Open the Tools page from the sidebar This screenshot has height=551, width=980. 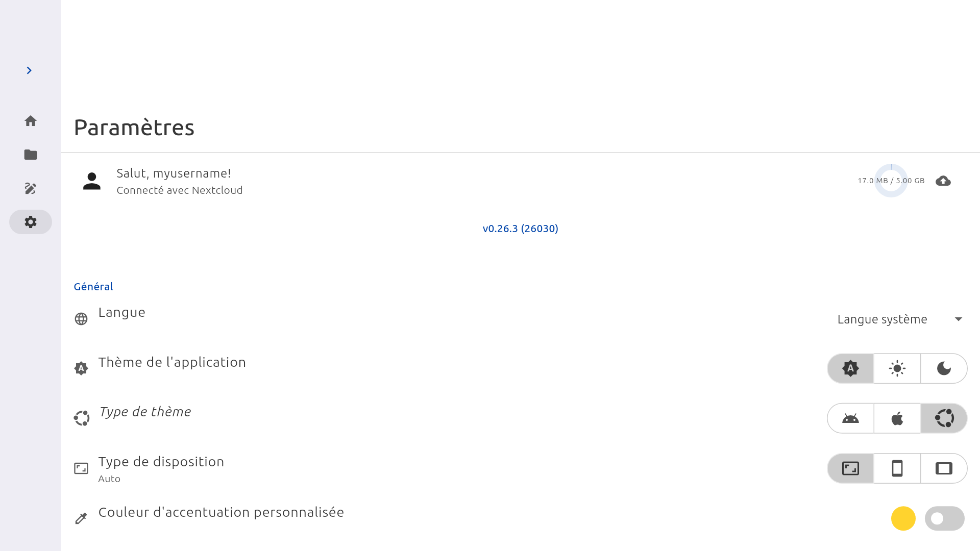(31, 188)
